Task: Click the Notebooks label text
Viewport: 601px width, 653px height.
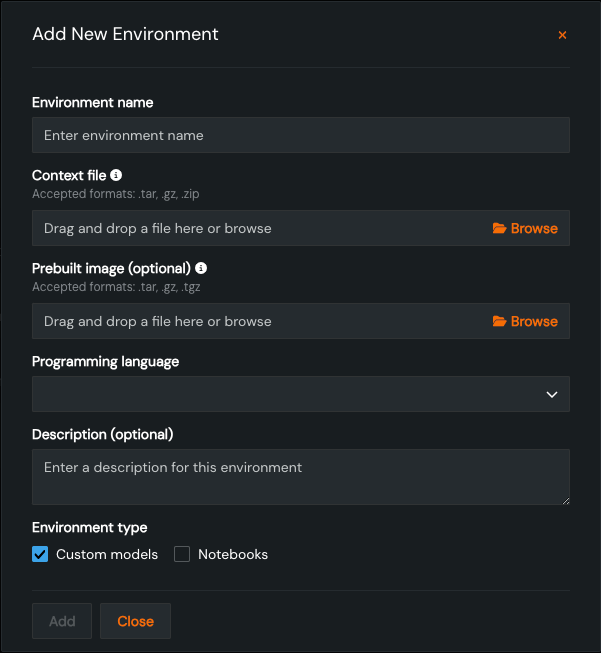Action: 233,554
